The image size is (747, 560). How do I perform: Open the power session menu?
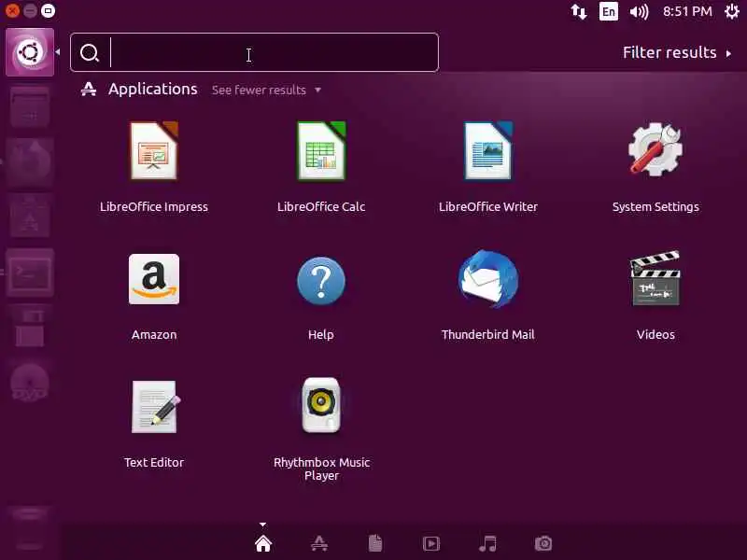pos(732,11)
